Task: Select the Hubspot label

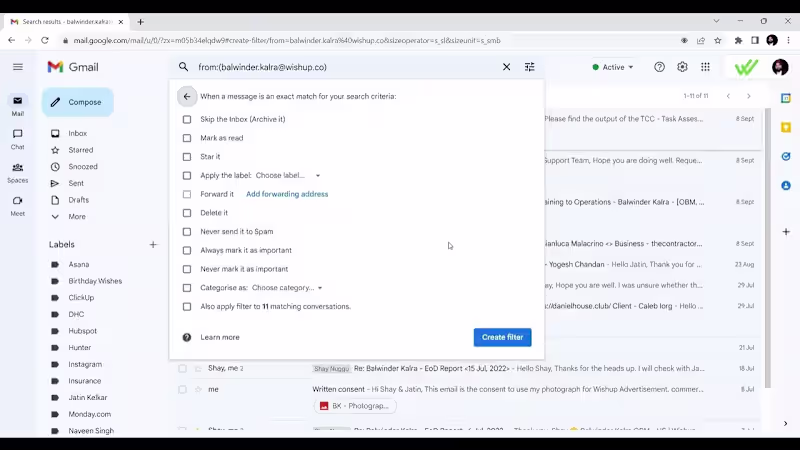Action: point(82,331)
